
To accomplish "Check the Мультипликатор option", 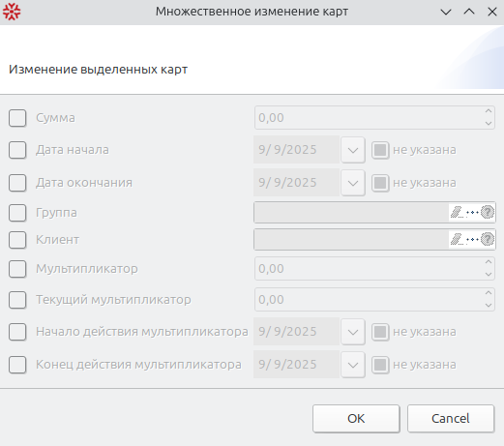I will pyautogui.click(x=17, y=269).
